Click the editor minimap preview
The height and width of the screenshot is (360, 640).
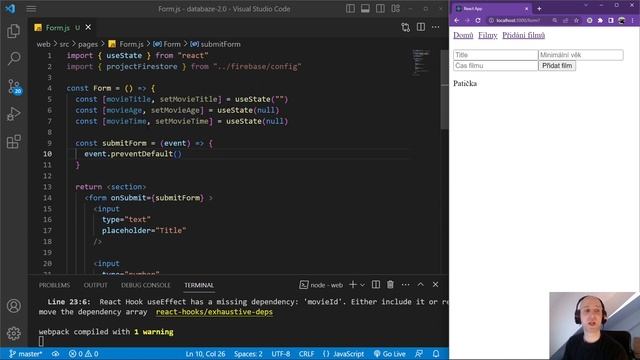click(421, 62)
